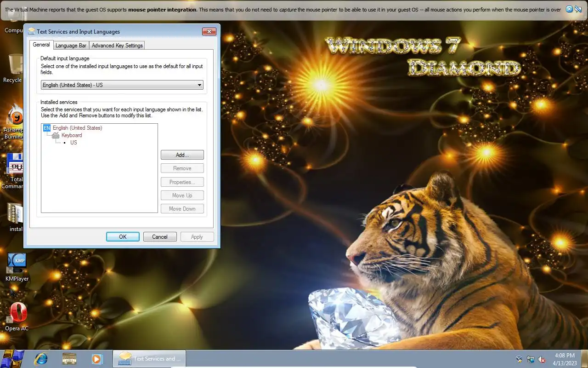Select the Keyboard icon in services tree
The image size is (588, 368).
[56, 135]
